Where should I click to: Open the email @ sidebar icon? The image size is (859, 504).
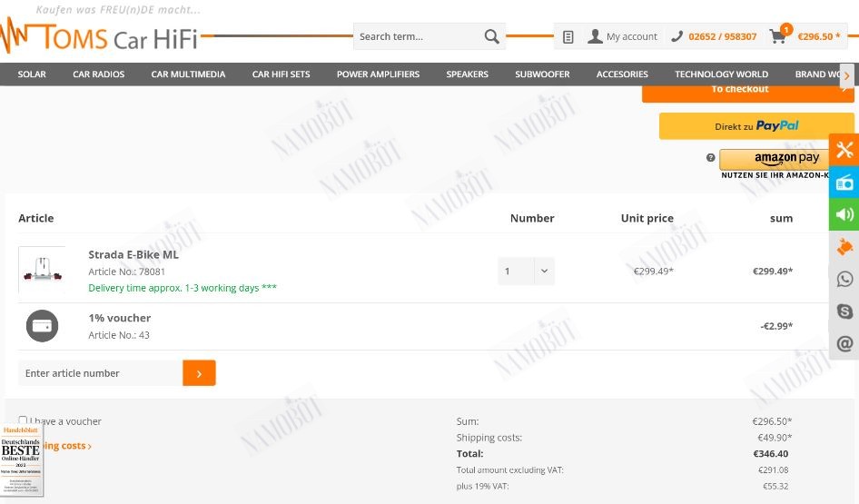click(844, 343)
